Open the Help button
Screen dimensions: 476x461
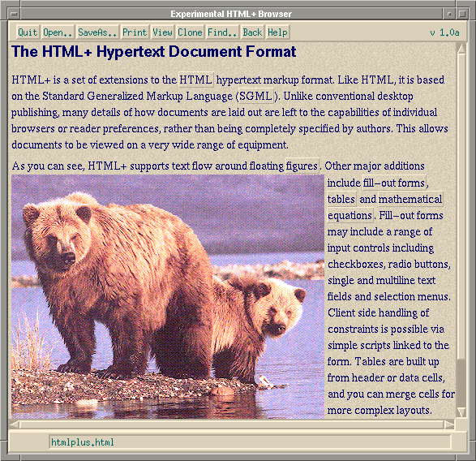[277, 32]
